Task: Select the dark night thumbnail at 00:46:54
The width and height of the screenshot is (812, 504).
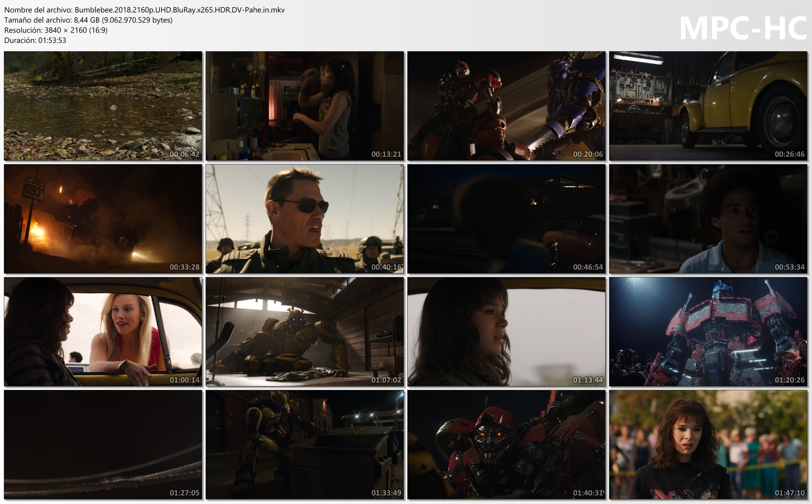Action: (x=506, y=219)
